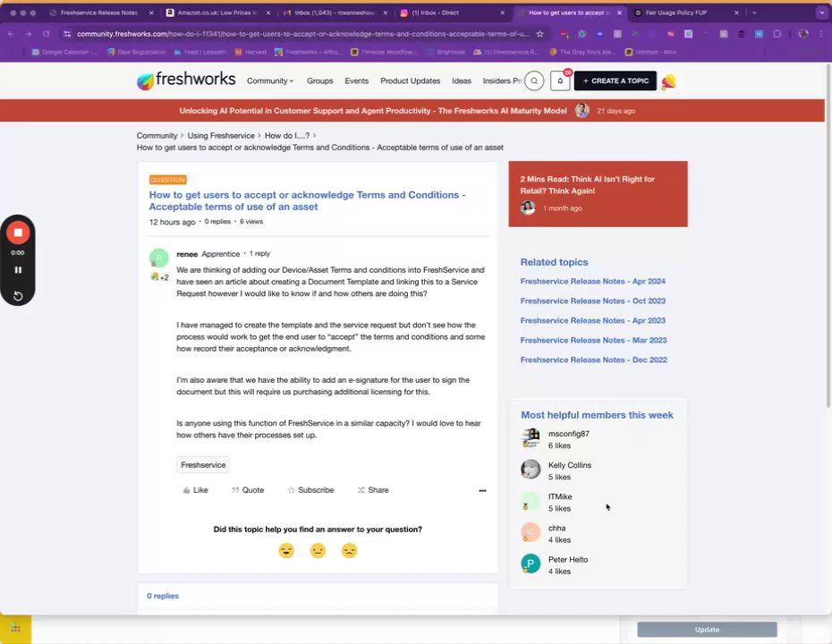Select the sad face feedback emoji
Screen dimensions: 832x644
pos(349,551)
